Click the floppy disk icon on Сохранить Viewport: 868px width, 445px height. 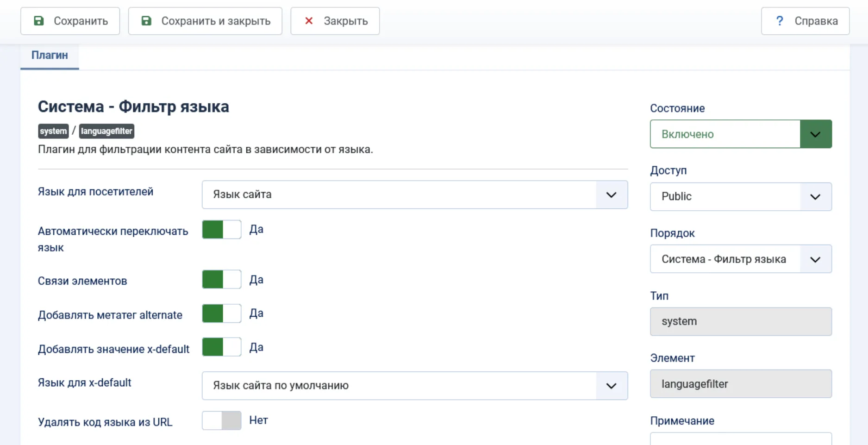(x=39, y=21)
